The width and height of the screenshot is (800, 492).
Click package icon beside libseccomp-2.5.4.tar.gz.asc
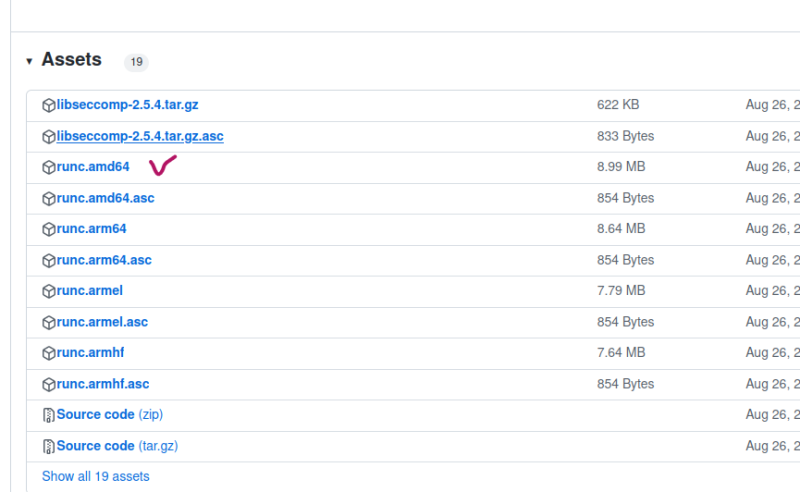pos(48,136)
